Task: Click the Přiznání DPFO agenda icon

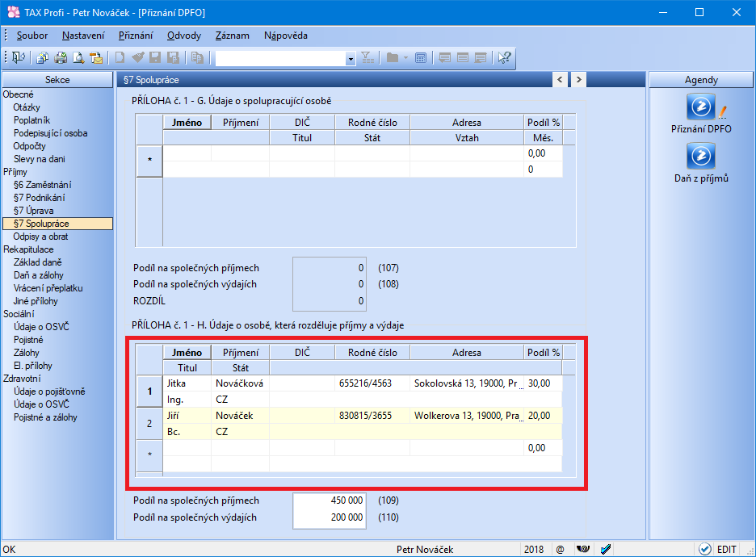Action: 701,107
